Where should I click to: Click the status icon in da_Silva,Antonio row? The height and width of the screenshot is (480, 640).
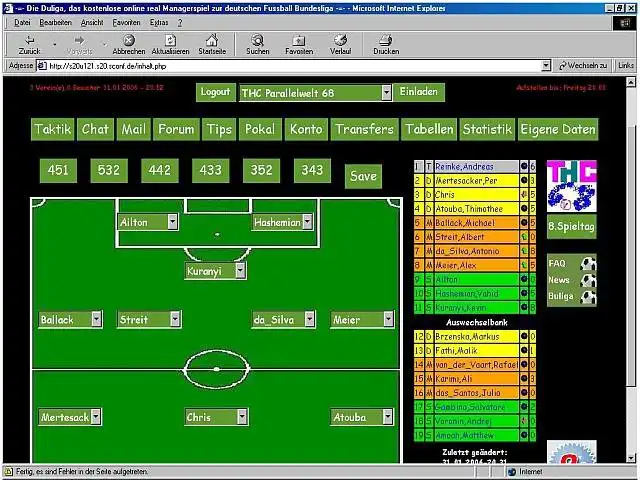pos(524,251)
